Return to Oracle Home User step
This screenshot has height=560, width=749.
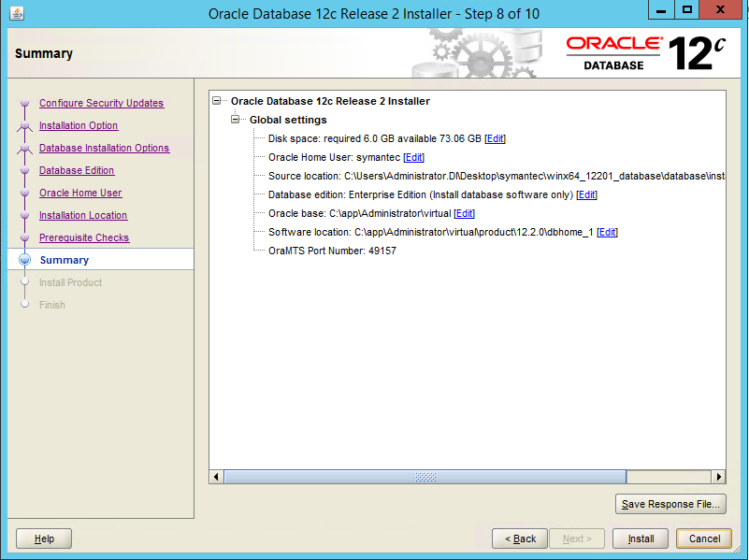(x=80, y=193)
